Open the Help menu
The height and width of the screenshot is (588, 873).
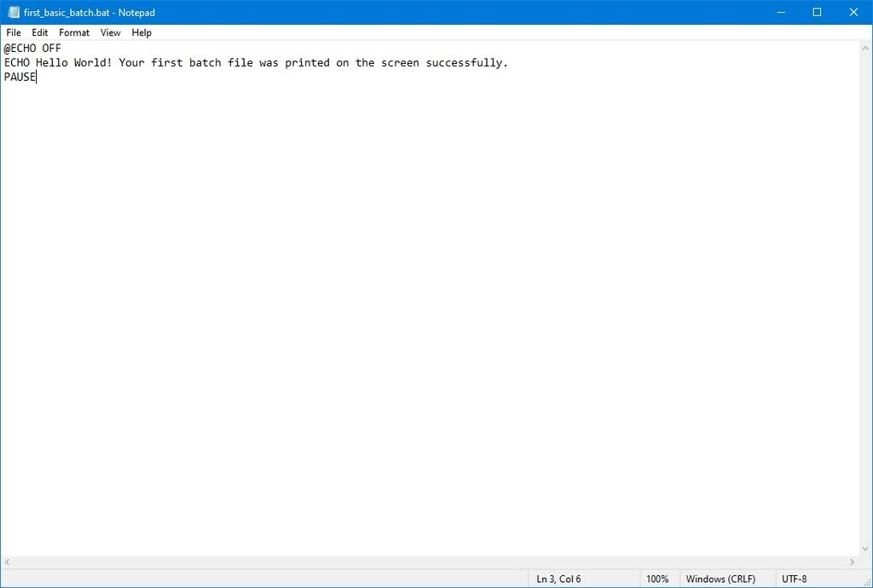tap(141, 32)
